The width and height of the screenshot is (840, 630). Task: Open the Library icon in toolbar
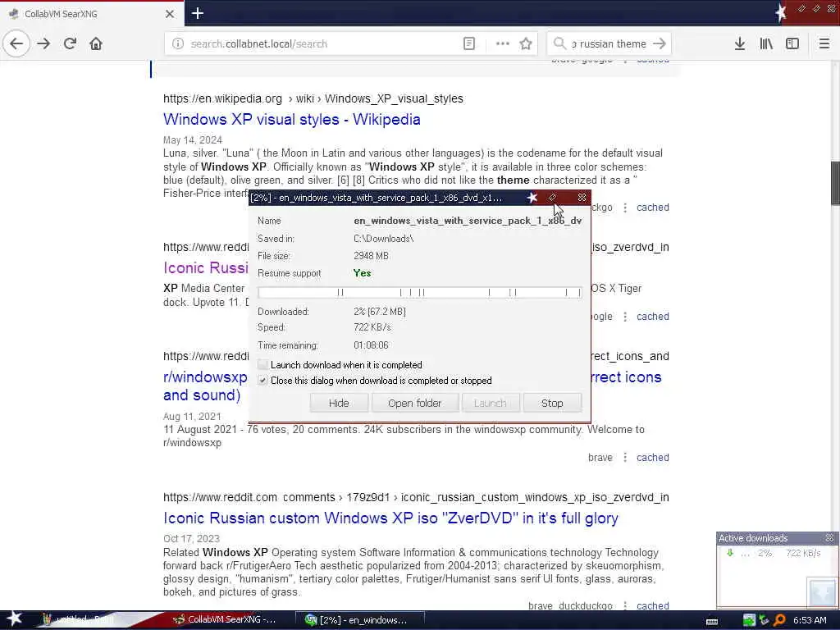[x=766, y=44]
